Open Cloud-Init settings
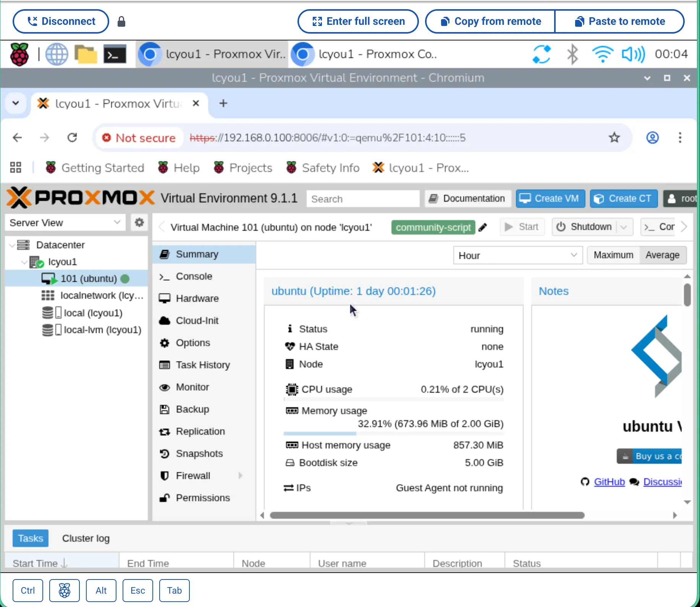Image resolution: width=700 pixels, height=607 pixels. [x=198, y=320]
